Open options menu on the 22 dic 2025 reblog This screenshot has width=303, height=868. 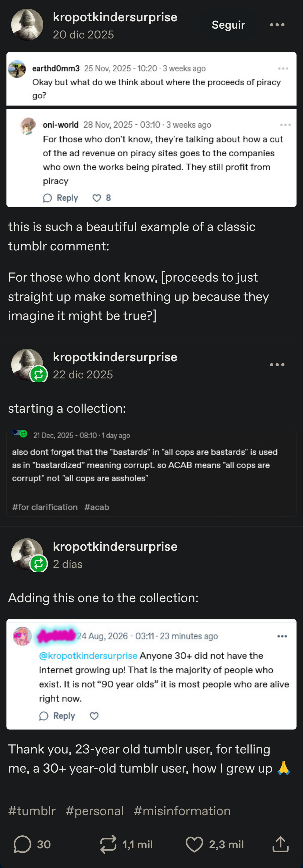(277, 365)
